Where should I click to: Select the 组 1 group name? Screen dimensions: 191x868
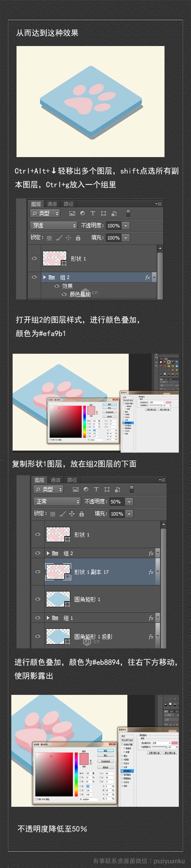click(x=68, y=618)
